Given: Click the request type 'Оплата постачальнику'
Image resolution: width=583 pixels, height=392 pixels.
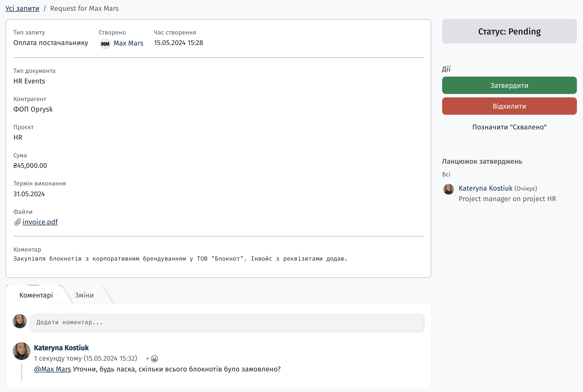Looking at the screenshot, I should [51, 43].
